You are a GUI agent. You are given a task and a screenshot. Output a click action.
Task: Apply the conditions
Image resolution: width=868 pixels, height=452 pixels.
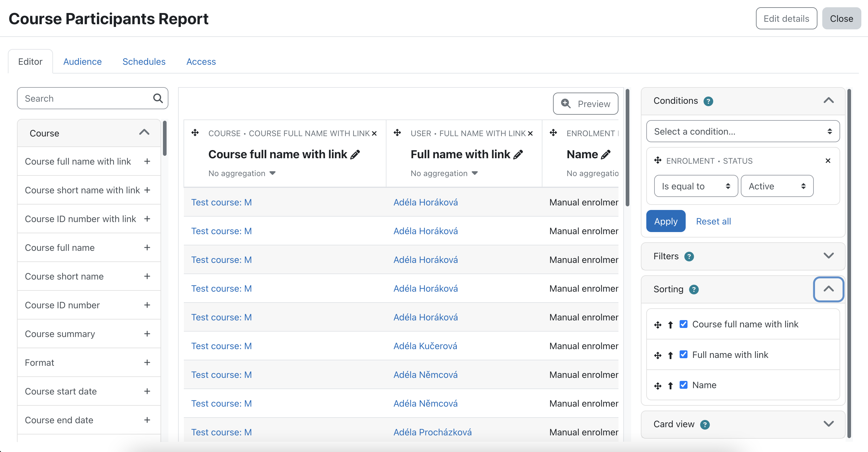(x=666, y=221)
